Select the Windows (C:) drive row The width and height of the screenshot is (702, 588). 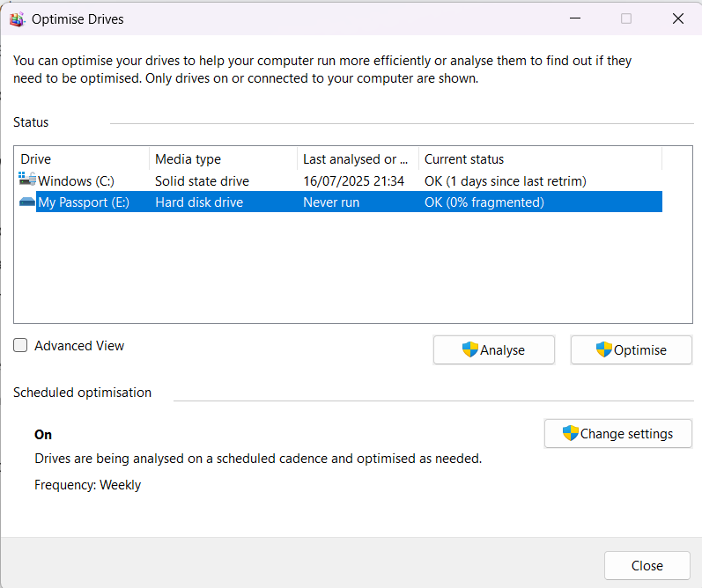(x=76, y=181)
